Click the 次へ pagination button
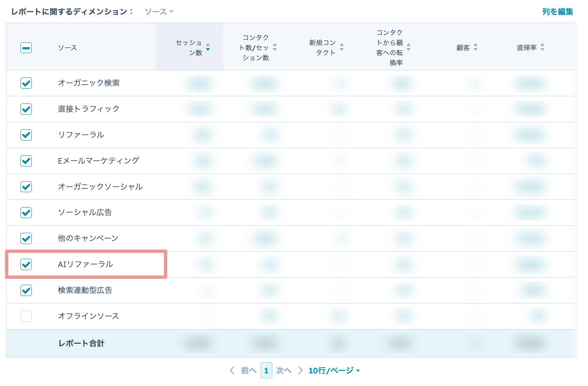Image resolution: width=588 pixels, height=386 pixels. 284,371
